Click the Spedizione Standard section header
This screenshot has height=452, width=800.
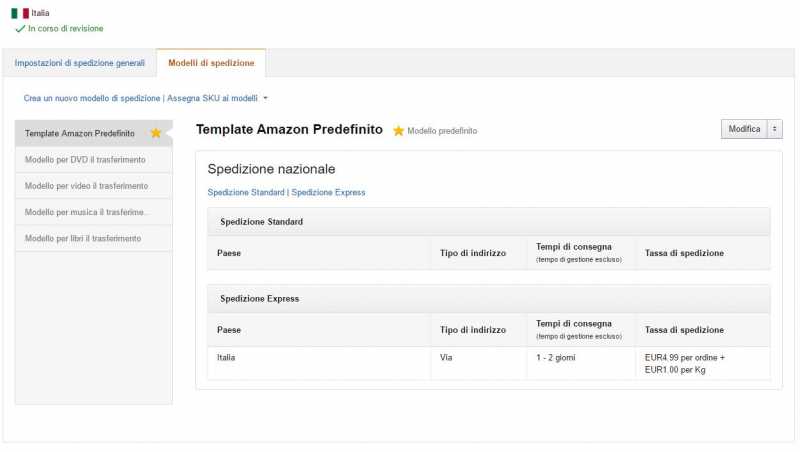[x=262, y=221]
